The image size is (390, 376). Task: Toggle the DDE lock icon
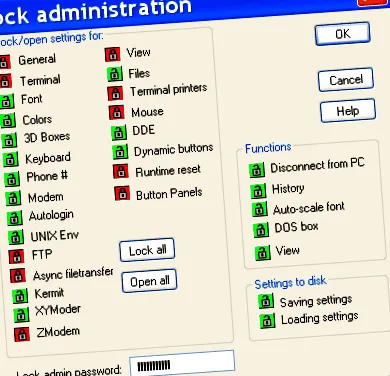(x=119, y=133)
